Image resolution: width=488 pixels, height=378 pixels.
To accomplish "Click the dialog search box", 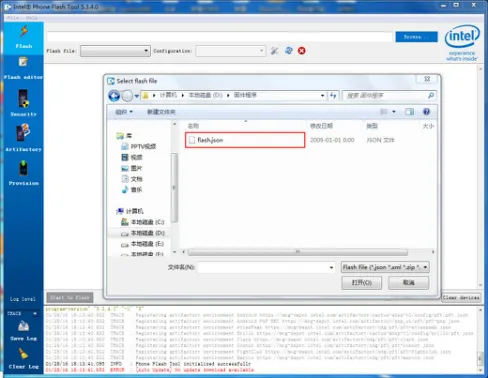I will coord(385,96).
